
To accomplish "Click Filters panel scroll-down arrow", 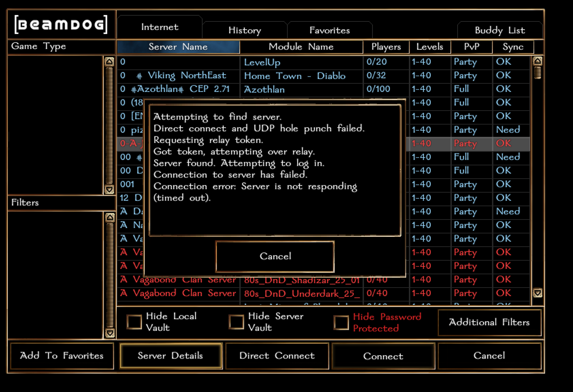I will click(110, 333).
